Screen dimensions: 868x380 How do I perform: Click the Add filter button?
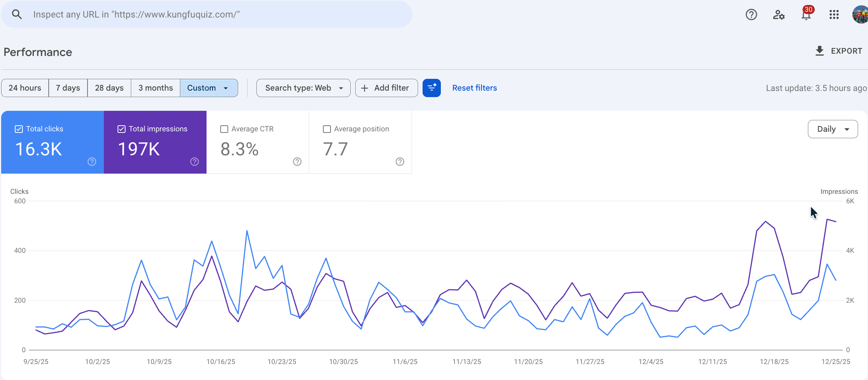[386, 88]
